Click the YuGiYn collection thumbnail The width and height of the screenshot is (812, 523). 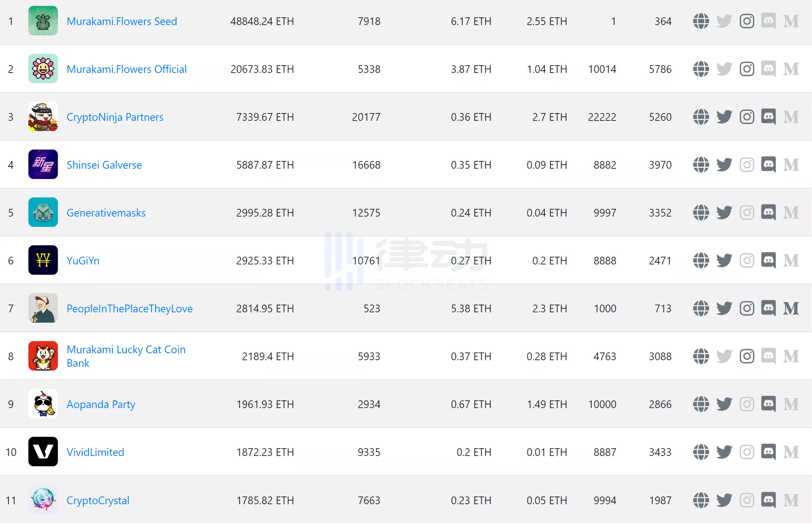coord(43,260)
